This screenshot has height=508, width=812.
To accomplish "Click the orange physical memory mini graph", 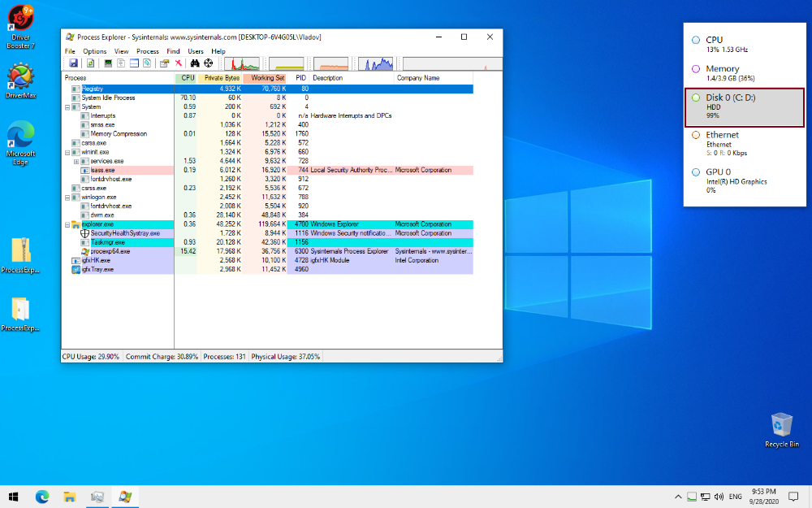I will pyautogui.click(x=331, y=63).
